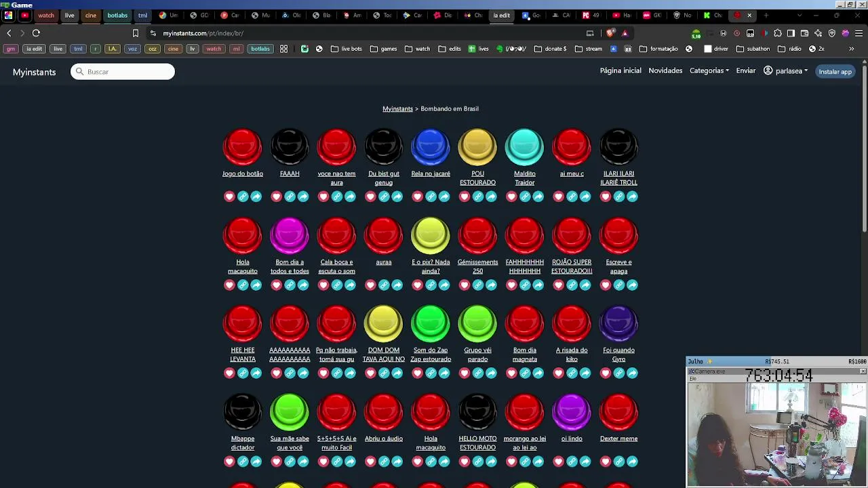Share the auraa sound

(x=397, y=285)
